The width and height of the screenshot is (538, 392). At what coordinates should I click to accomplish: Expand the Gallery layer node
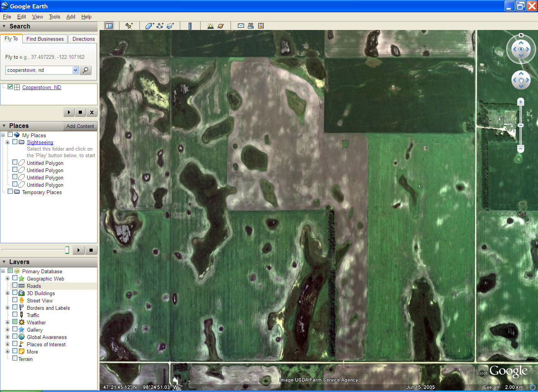[7, 330]
